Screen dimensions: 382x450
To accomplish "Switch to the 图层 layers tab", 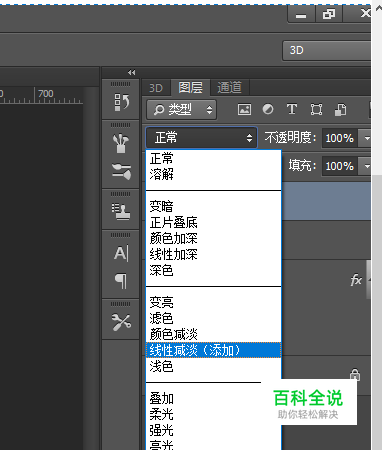I will (190, 88).
